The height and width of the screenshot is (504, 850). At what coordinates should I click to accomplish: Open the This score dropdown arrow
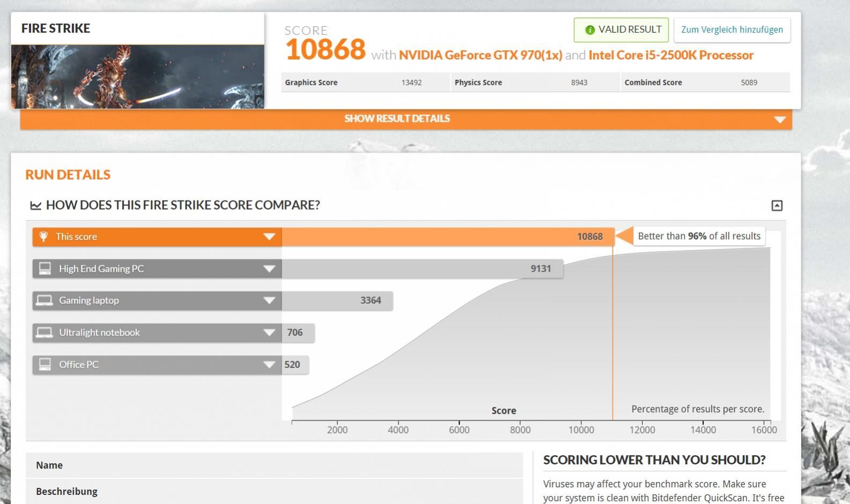click(269, 236)
